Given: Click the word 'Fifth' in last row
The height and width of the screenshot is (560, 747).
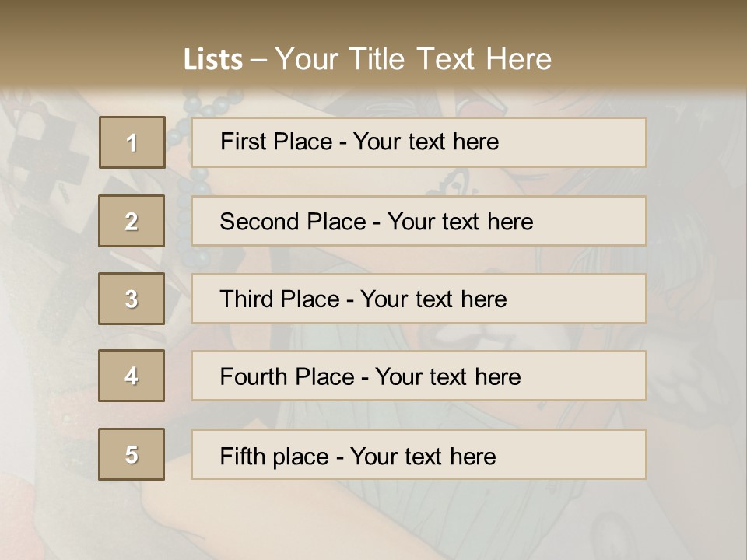Looking at the screenshot, I should [x=237, y=456].
